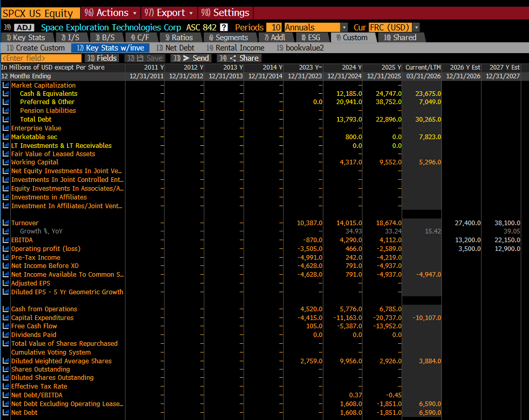Viewport: 529px width, 420px height.
Task: Click the help question mark icon
Action: 224,27
